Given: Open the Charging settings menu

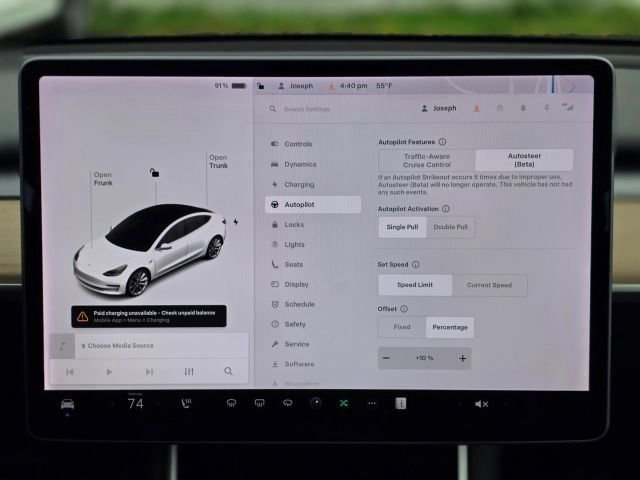Looking at the screenshot, I should point(313,184).
